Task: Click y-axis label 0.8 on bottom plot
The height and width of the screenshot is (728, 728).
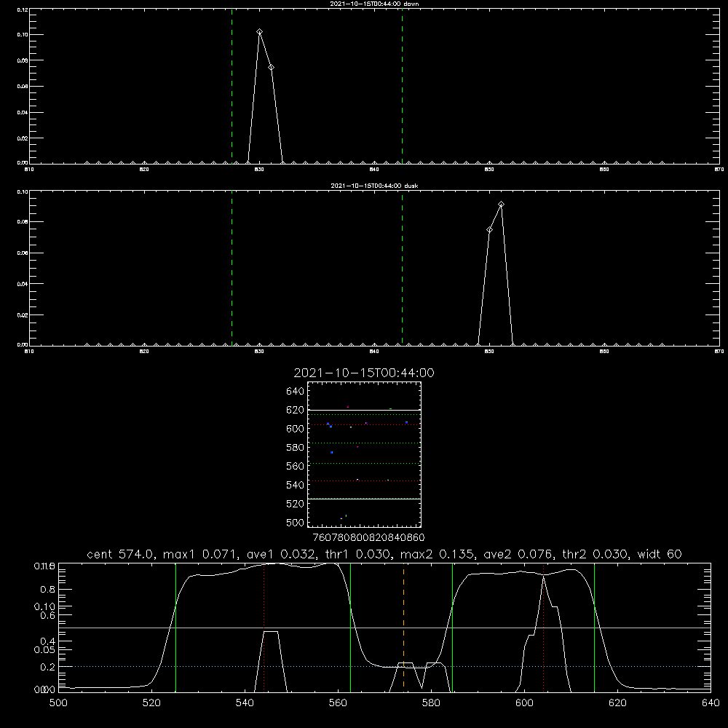Action: tap(48, 590)
